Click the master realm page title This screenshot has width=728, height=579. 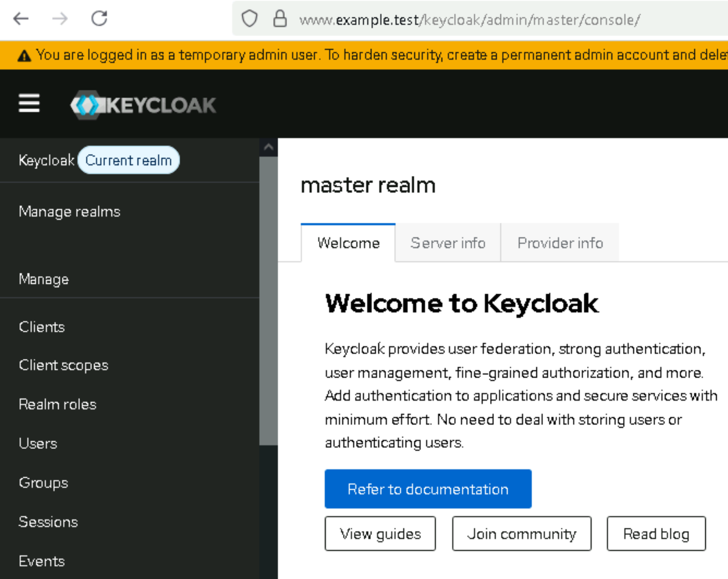368,185
